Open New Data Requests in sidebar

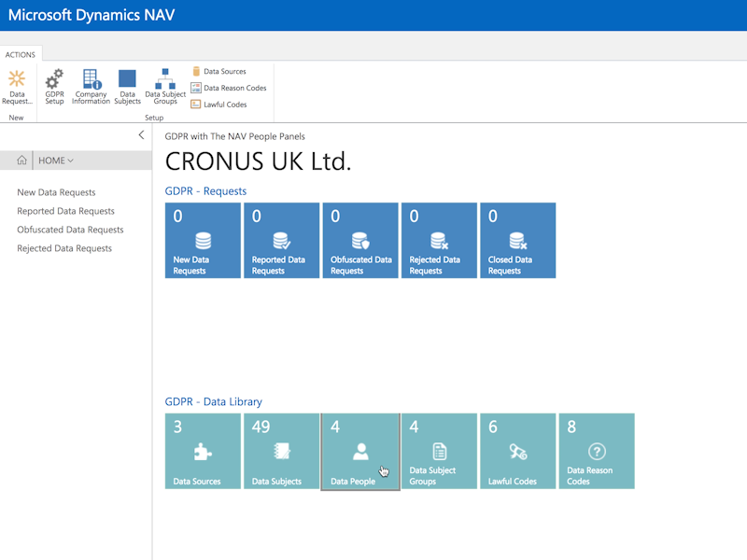point(56,192)
